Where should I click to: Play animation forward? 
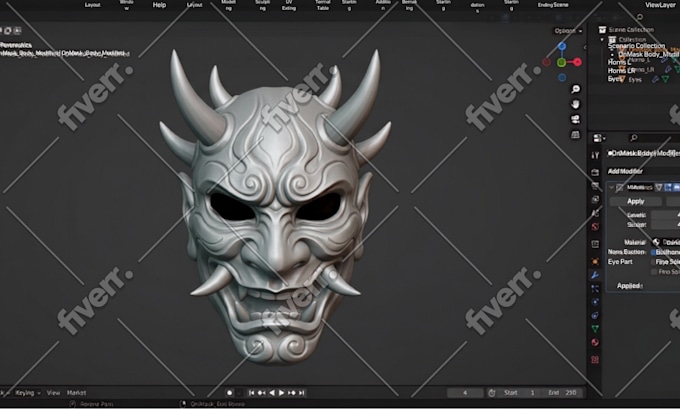[x=281, y=393]
